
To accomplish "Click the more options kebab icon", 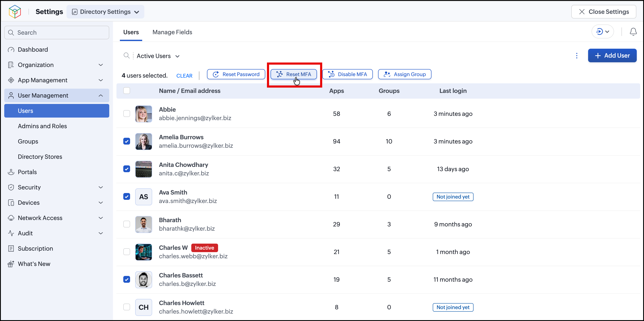I will (x=576, y=55).
